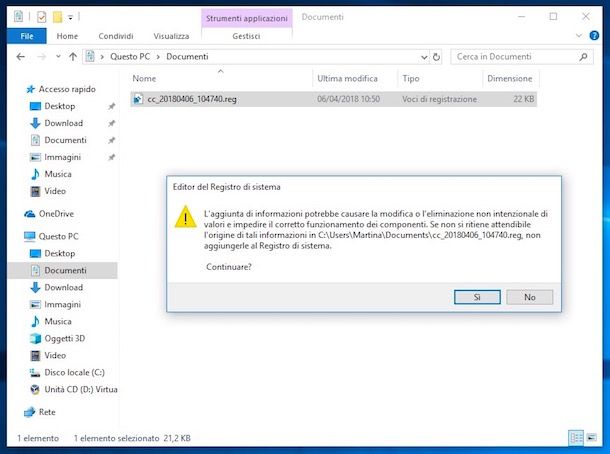Image resolution: width=610 pixels, height=454 pixels.
Task: Open Disco locale (C:) drive
Action: pyautogui.click(x=74, y=373)
